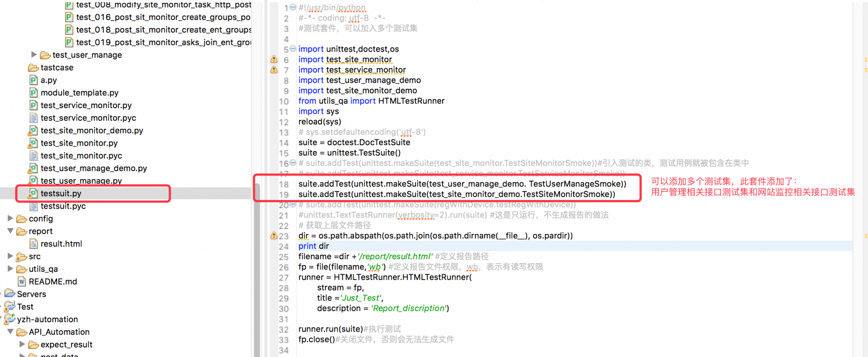Viewport: 868px width, 357px height.
Task: Collapse code fold at line 1
Action: coord(293,7)
